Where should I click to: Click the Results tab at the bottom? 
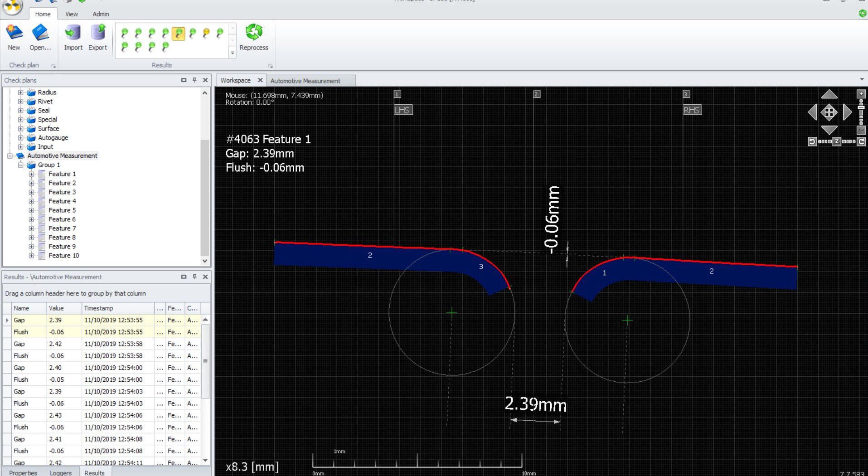tap(94, 472)
